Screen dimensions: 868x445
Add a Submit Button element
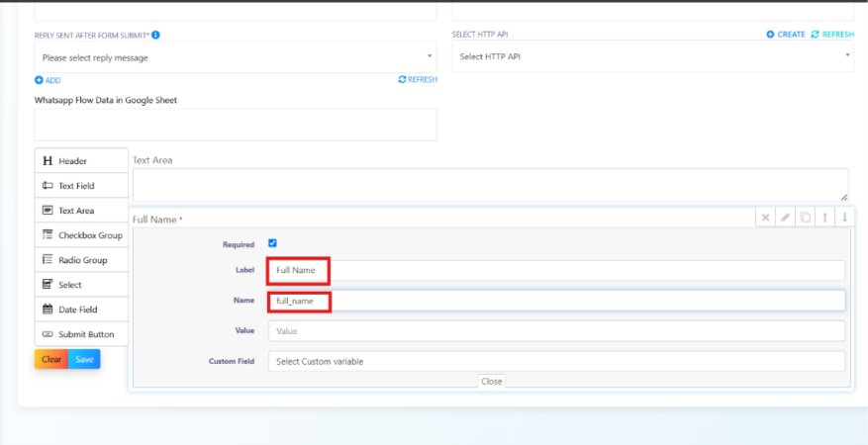(x=81, y=334)
